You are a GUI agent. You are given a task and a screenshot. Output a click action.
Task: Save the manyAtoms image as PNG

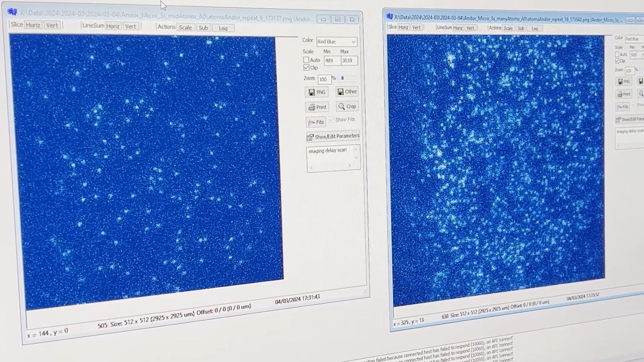[x=624, y=81]
